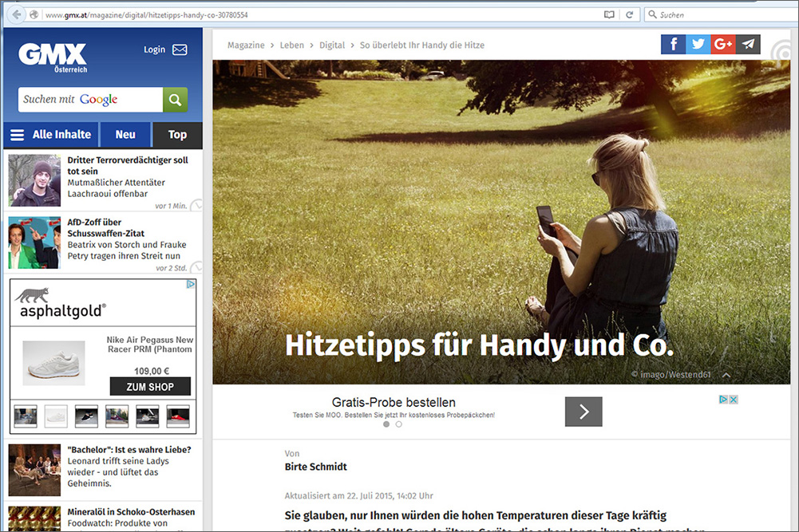Open the GMX Österreich logo homepage
Image resolution: width=799 pixels, height=532 pixels.
click(x=53, y=57)
